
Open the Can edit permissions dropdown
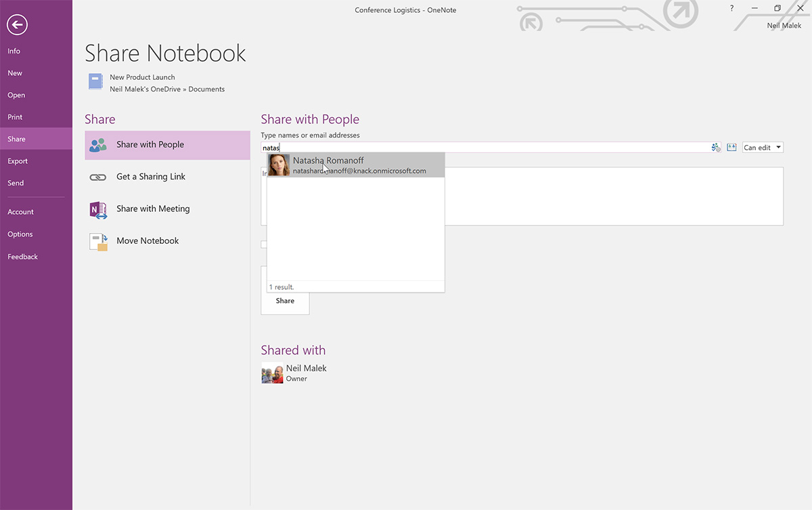(x=762, y=147)
